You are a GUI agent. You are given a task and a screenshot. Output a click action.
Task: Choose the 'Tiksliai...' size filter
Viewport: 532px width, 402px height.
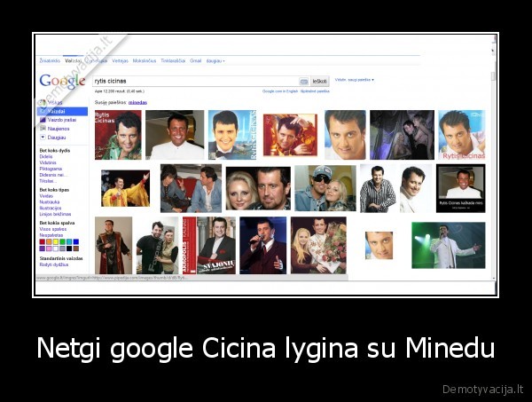48,181
